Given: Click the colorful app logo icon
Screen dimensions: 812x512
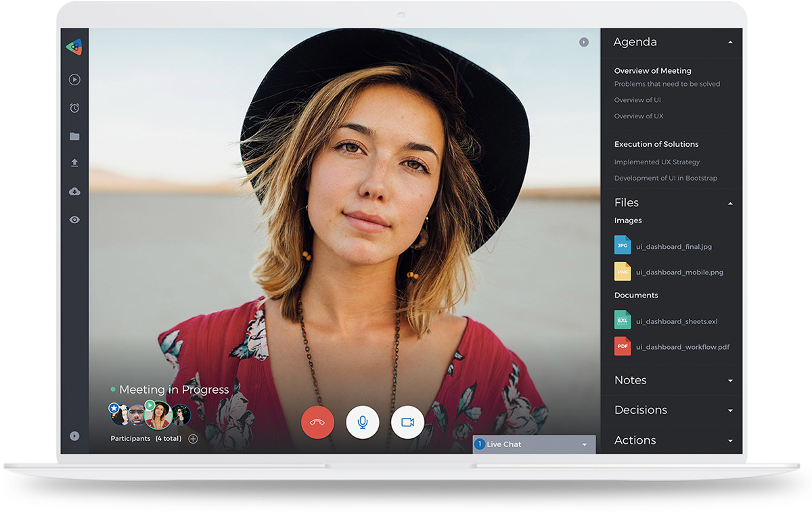Looking at the screenshot, I should [x=74, y=47].
